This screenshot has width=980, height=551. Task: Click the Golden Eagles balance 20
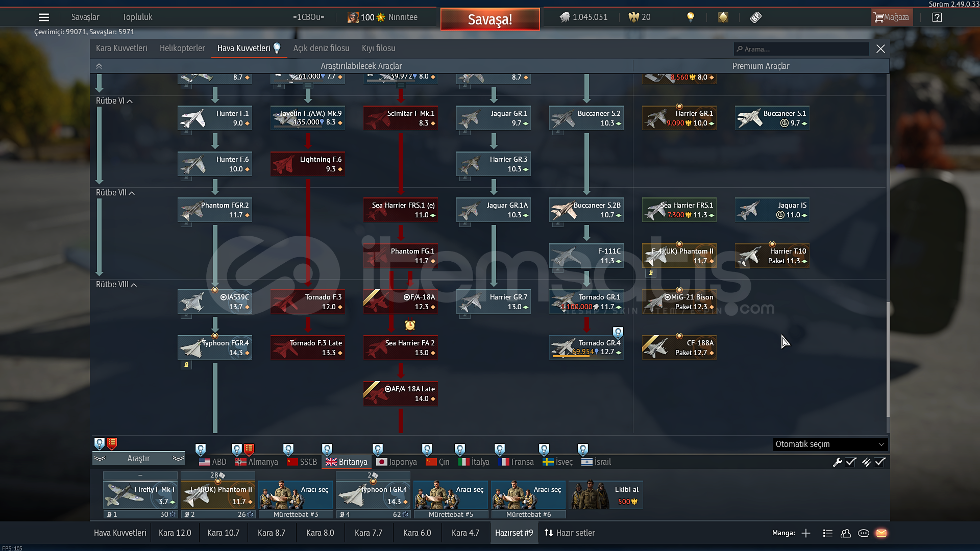tap(639, 17)
